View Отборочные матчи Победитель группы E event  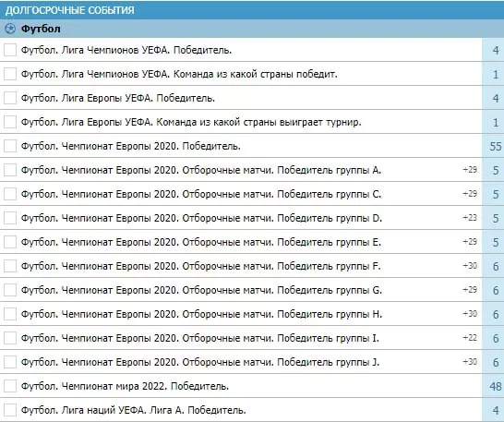[x=201, y=242]
